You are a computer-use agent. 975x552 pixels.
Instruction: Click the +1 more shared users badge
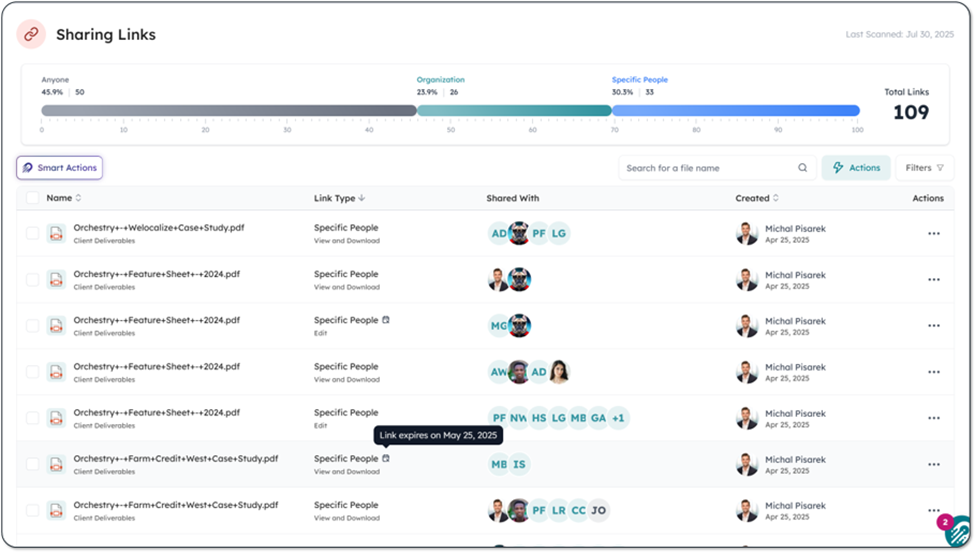618,418
